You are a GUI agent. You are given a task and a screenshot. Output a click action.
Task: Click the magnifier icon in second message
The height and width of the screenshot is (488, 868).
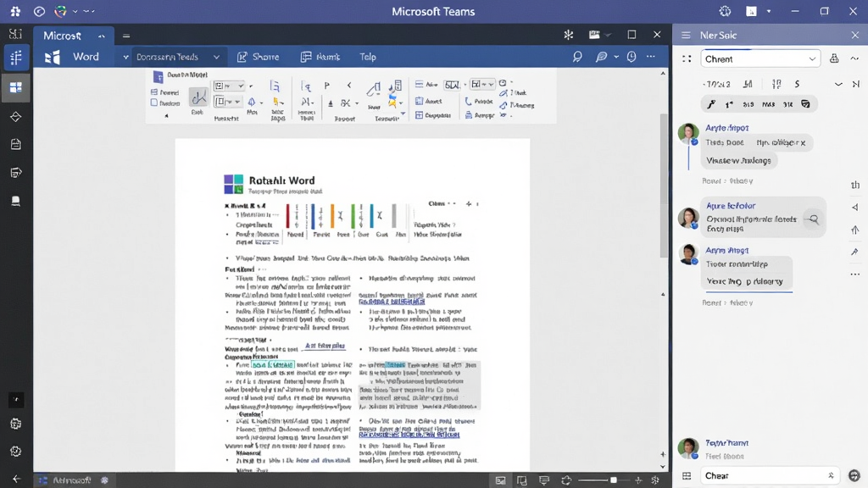814,219
